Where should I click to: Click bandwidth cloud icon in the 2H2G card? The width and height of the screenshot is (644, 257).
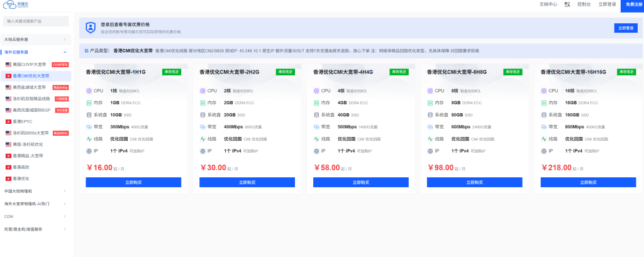[x=203, y=127]
